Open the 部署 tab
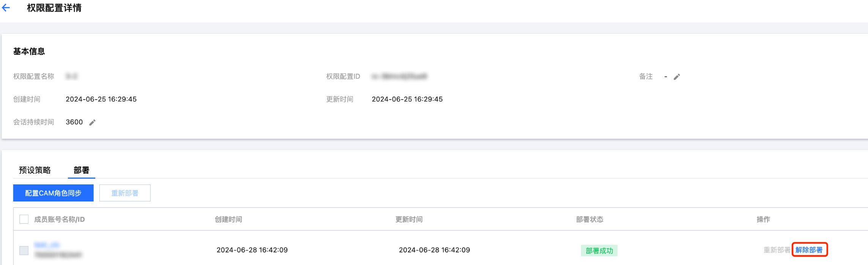 point(81,170)
